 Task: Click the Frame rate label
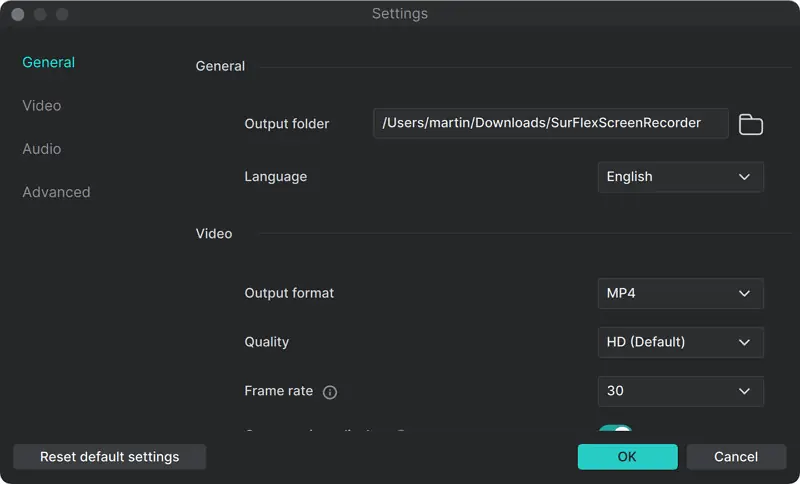tap(279, 391)
